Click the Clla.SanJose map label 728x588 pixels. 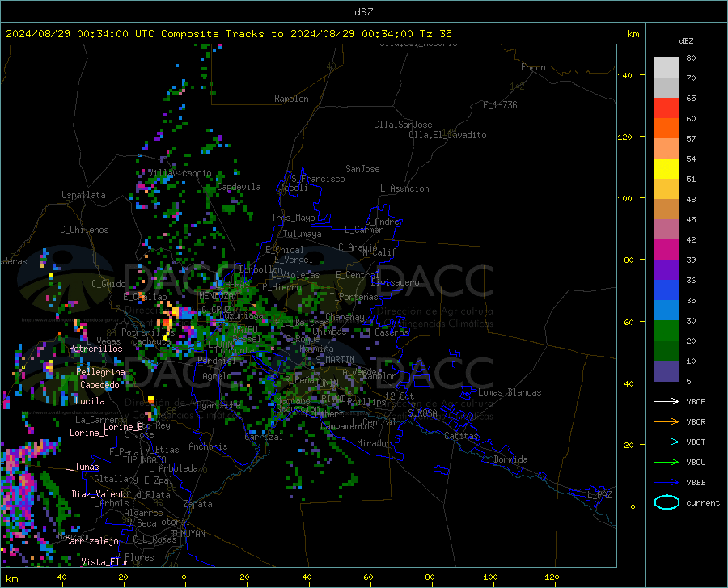tap(403, 125)
